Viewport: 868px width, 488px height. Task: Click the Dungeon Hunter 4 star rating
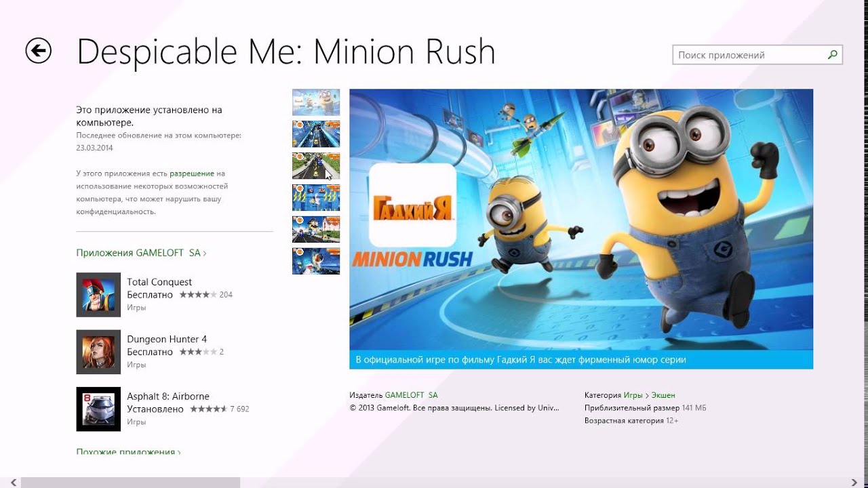[198, 352]
